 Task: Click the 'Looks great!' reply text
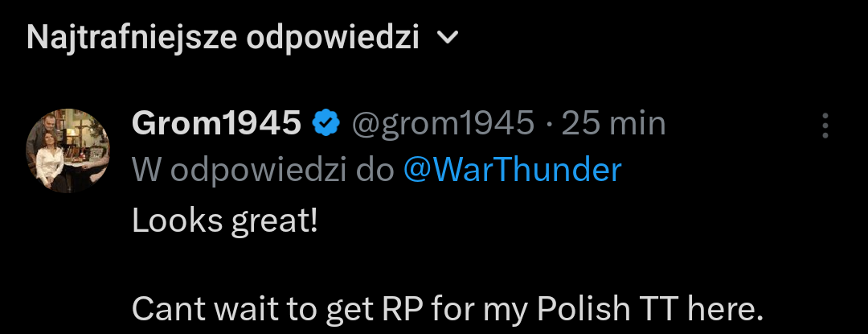point(225,221)
